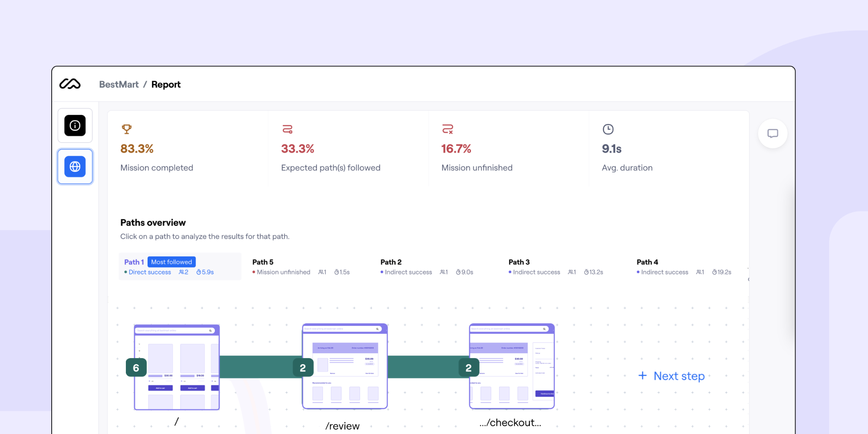Click the 6 testers badge on first screen

tap(136, 368)
